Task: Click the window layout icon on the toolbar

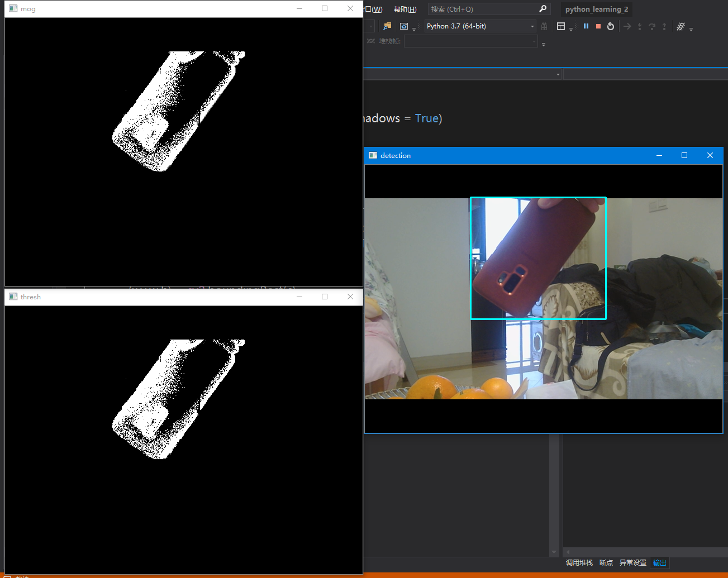Action: (x=562, y=25)
